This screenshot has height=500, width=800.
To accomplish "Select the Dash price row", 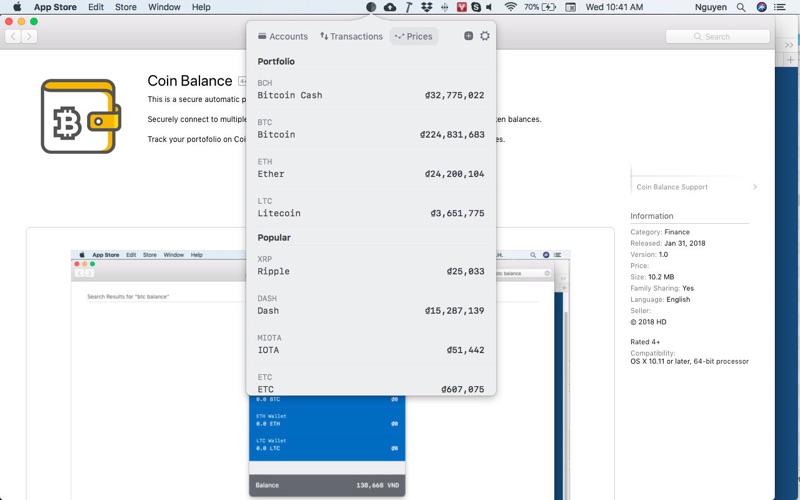I will click(x=371, y=305).
